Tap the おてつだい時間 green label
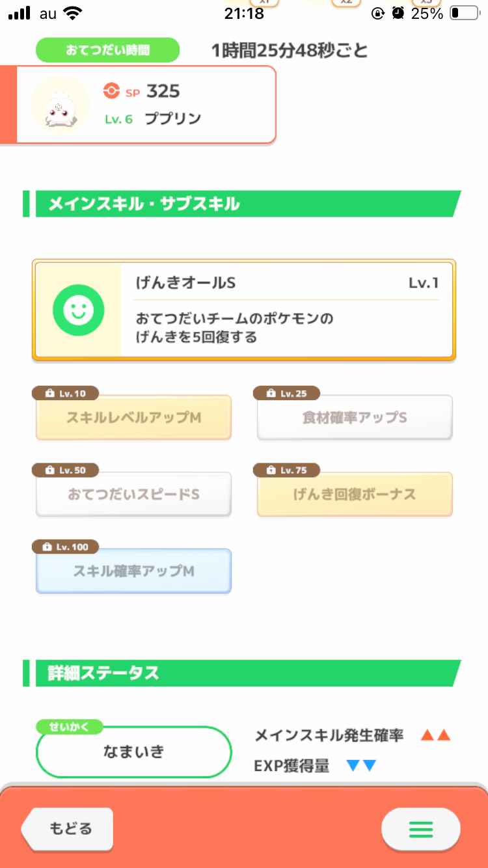The width and height of the screenshot is (488, 868). [x=107, y=50]
